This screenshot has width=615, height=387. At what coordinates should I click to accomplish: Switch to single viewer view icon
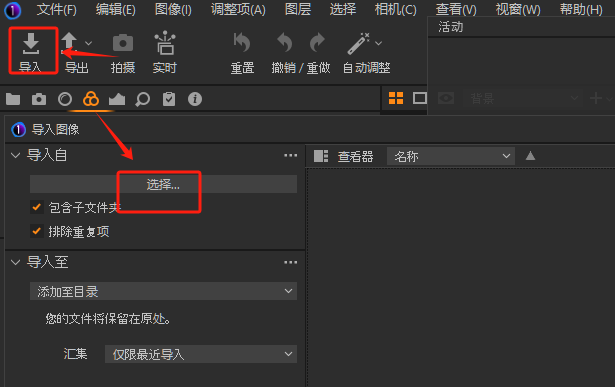(x=420, y=98)
